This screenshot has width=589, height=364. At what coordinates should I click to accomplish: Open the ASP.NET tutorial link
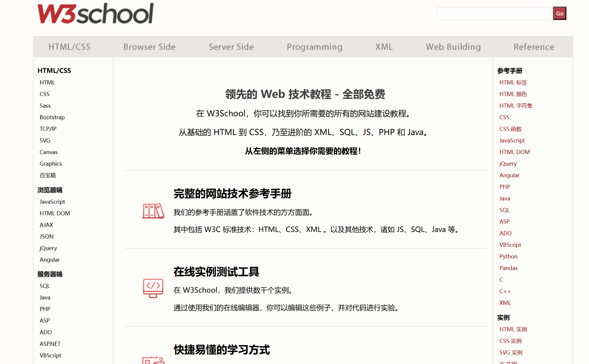point(50,344)
